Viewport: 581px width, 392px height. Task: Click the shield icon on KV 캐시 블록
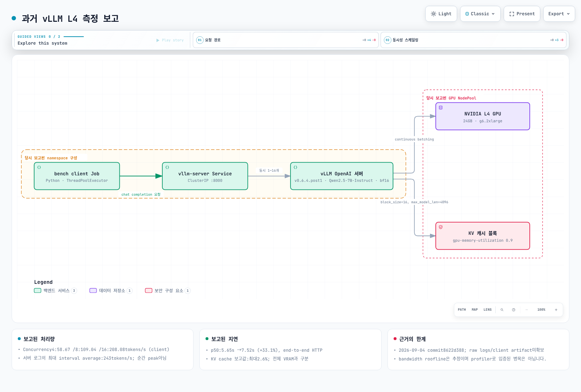tap(441, 227)
